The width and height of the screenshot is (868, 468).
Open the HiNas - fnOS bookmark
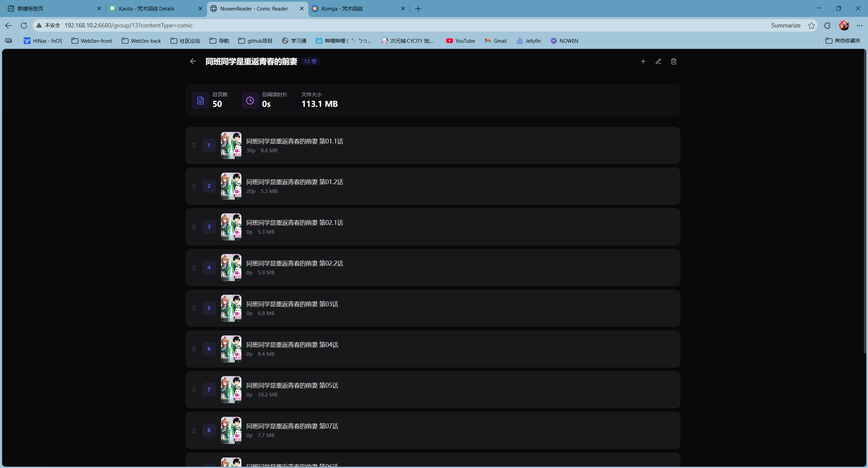[x=43, y=41]
